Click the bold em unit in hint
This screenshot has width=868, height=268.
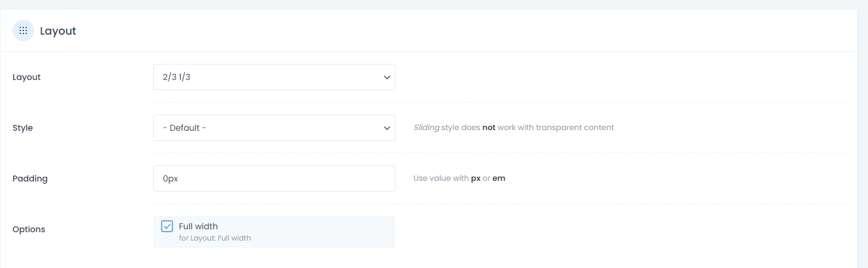coord(499,178)
